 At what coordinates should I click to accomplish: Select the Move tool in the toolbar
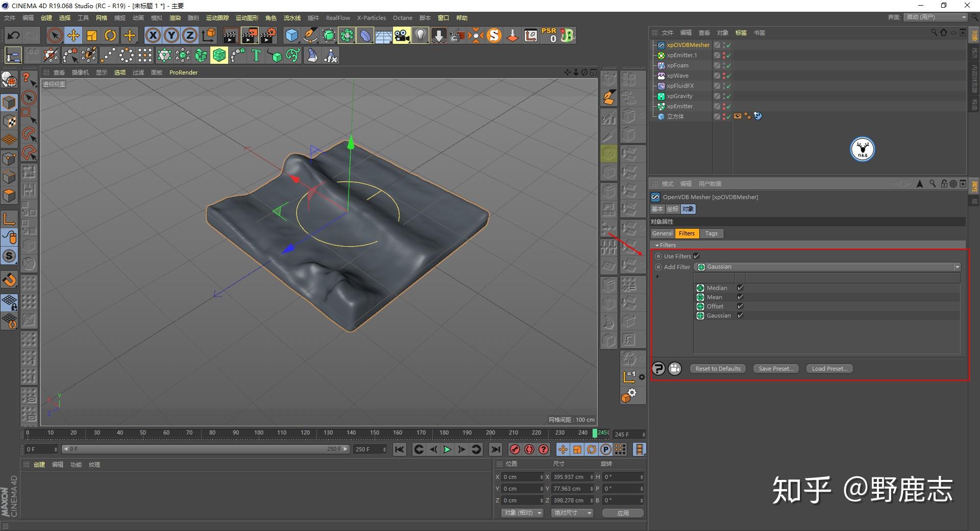[x=73, y=35]
